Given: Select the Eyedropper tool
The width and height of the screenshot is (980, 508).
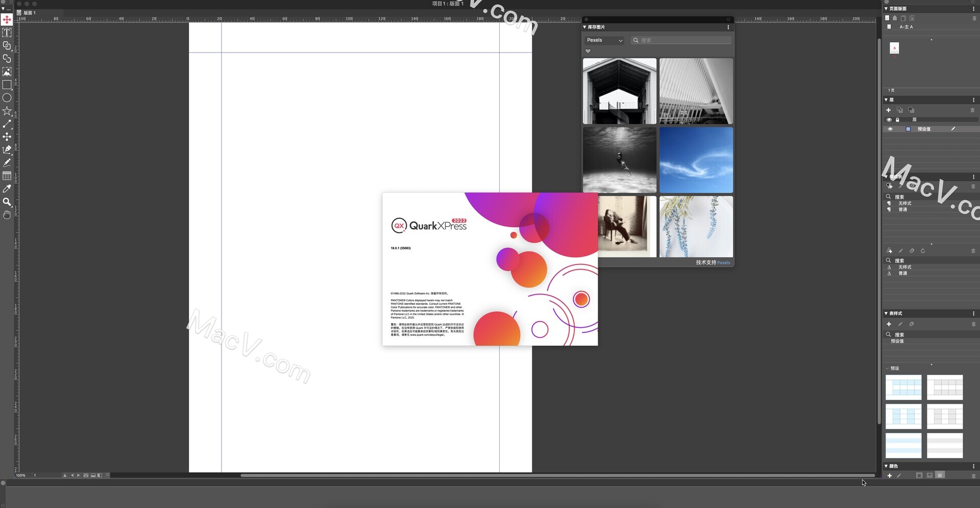Looking at the screenshot, I should (7, 189).
